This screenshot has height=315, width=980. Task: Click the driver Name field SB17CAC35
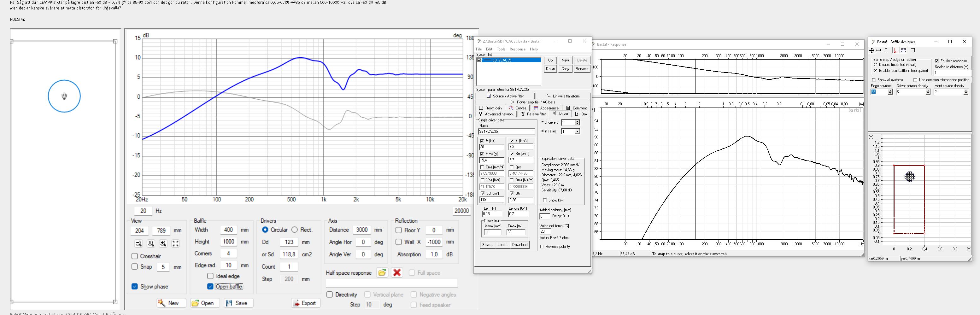tap(506, 131)
